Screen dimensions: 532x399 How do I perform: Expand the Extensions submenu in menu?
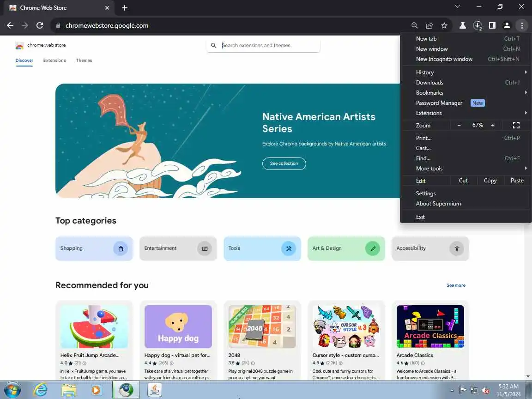coord(466,113)
